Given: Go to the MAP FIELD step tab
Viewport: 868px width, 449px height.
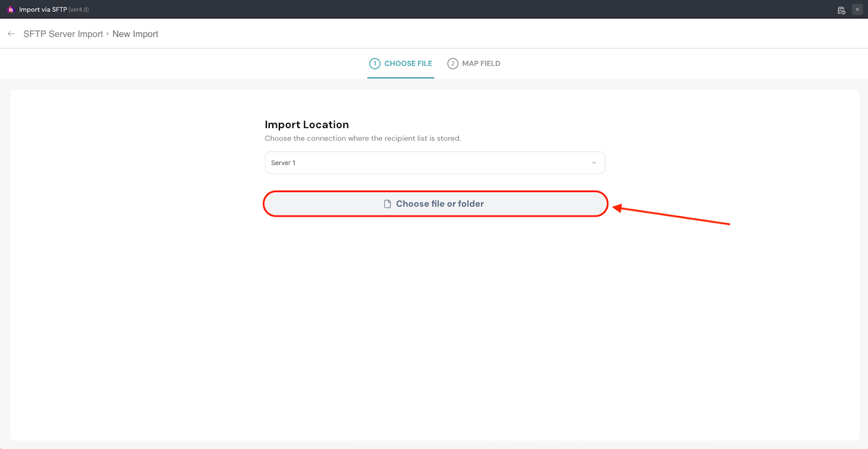Looking at the screenshot, I should (x=481, y=64).
